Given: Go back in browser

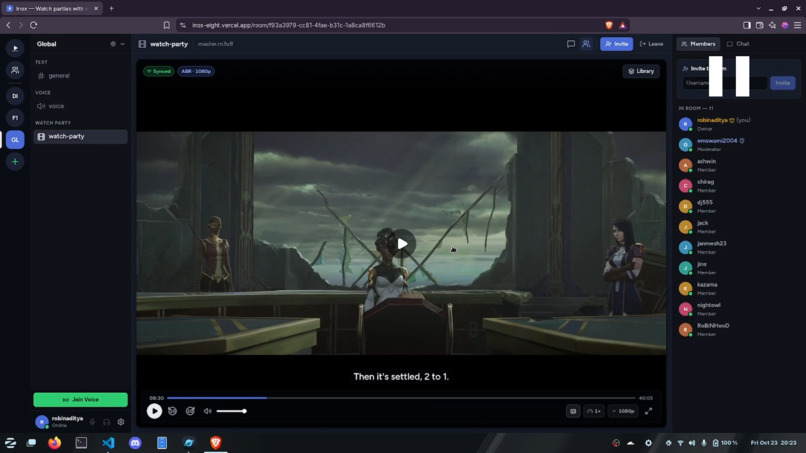Looking at the screenshot, I should (8, 25).
